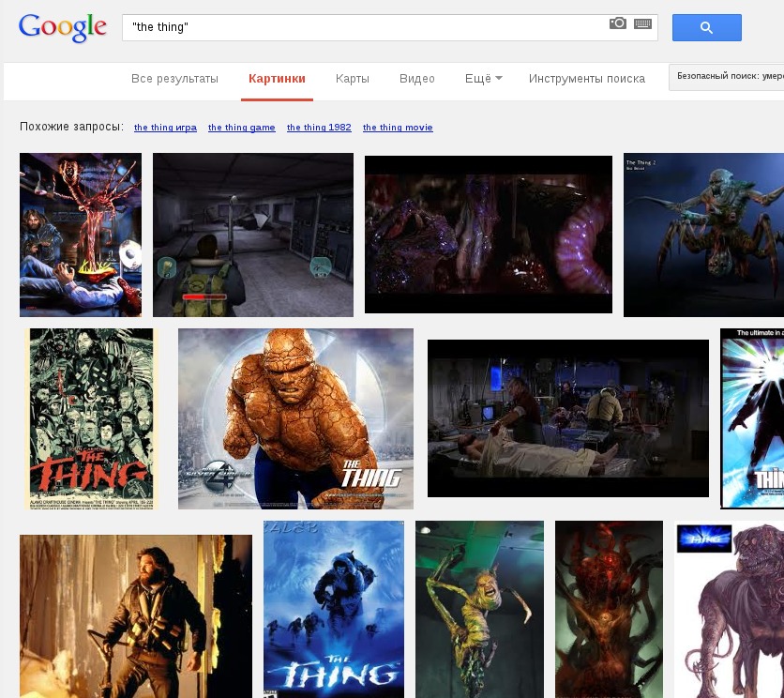Open the "The Thing 2" spider creature thumbnail
Screen dimensions: 784x698
tap(703, 235)
